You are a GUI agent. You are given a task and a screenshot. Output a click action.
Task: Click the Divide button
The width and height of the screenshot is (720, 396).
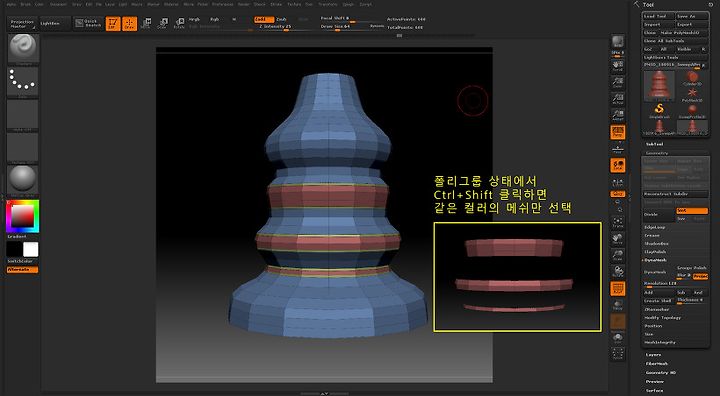tap(659, 214)
